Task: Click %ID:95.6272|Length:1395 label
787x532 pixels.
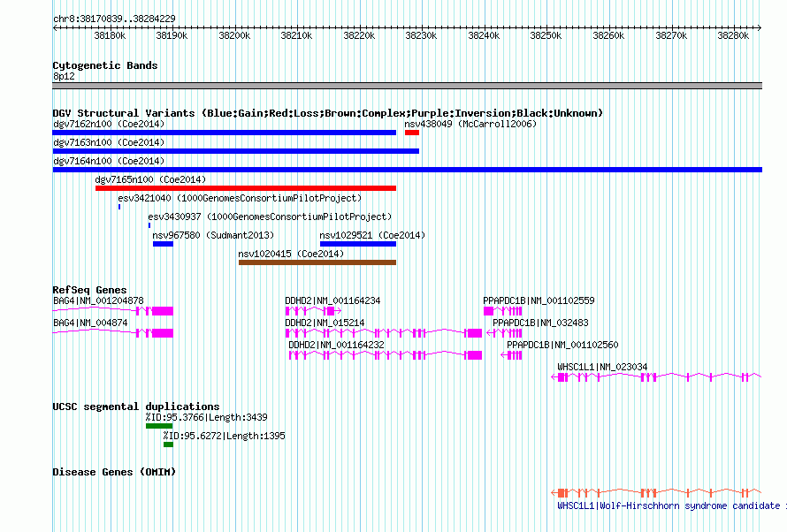Action: [224, 436]
